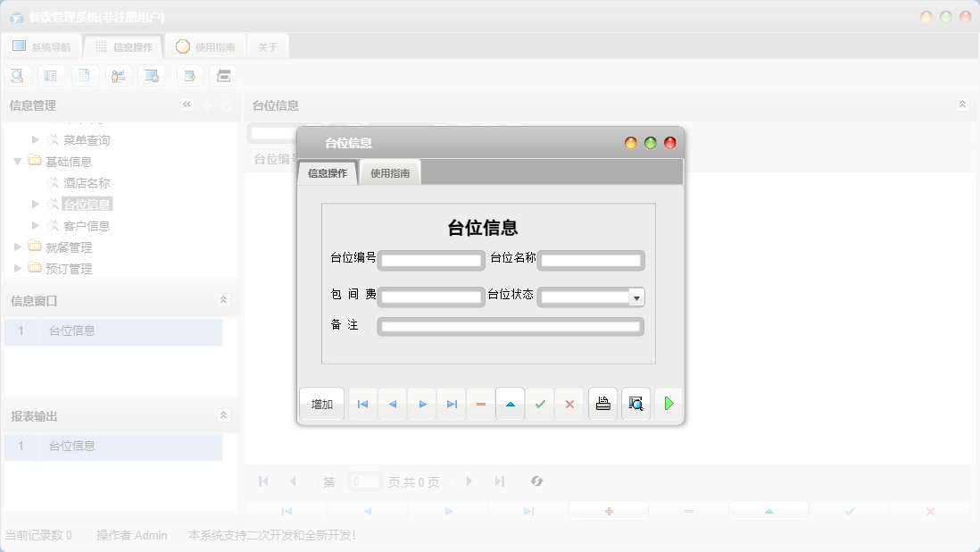Click the red X cancel icon in the dialog toolbar
This screenshot has width=980, height=552.
[x=569, y=405]
